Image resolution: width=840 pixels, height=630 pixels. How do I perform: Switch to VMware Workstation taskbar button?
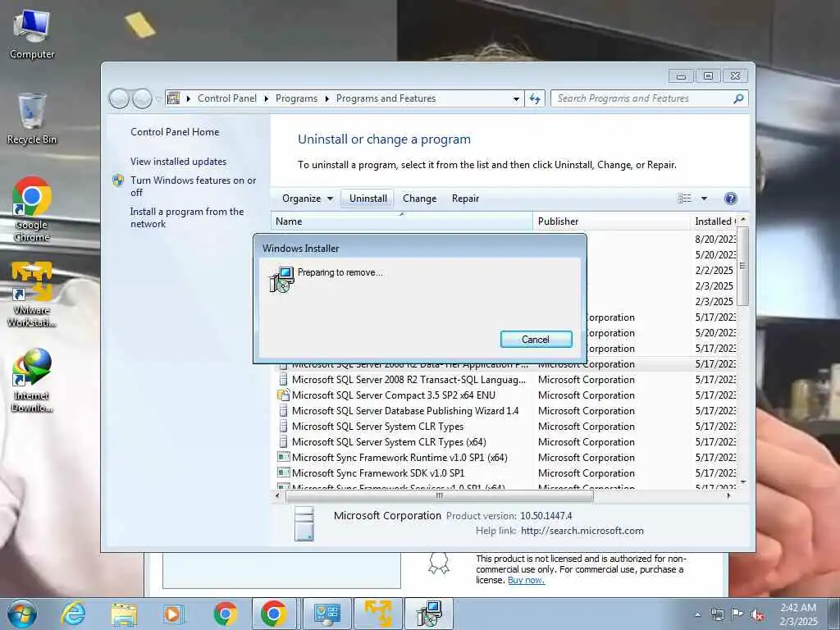pyautogui.click(x=377, y=614)
